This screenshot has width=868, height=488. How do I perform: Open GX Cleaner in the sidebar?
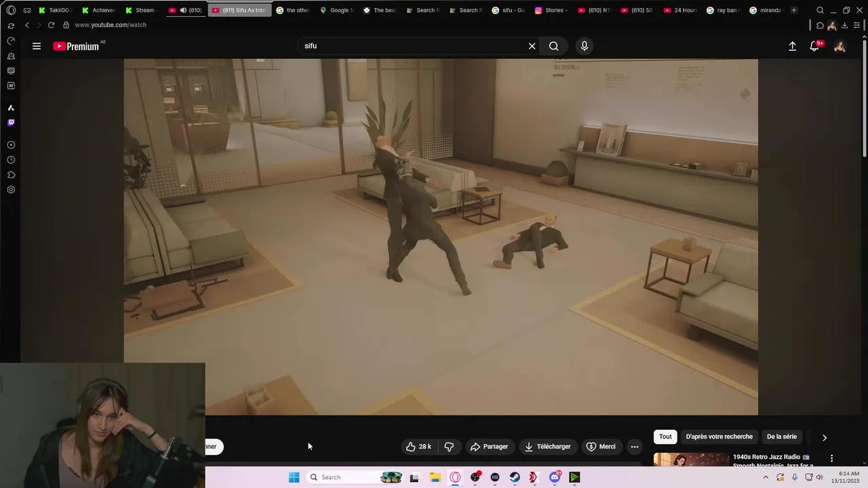click(11, 56)
